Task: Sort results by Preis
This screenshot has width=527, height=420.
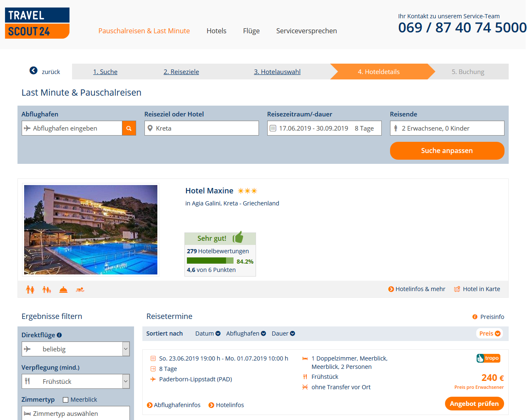Action: click(x=490, y=334)
